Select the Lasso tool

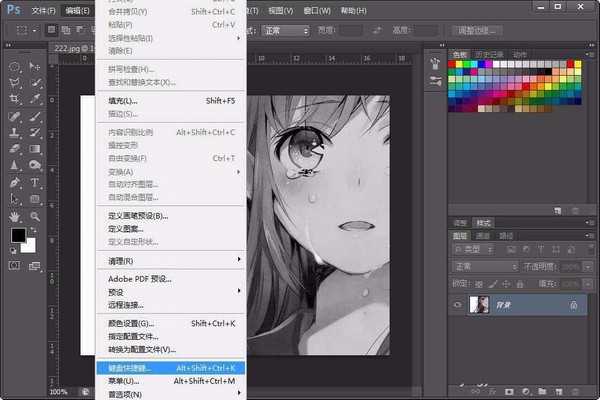tap(15, 84)
